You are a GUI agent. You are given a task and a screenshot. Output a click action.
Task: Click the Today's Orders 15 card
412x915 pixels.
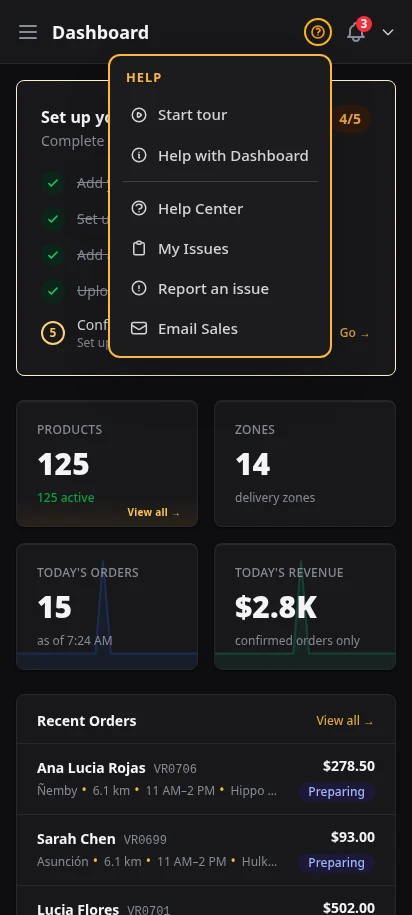107,607
